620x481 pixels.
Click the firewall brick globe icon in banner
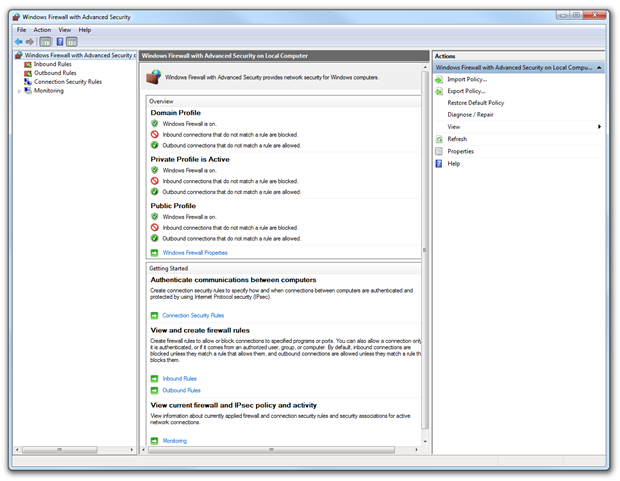click(x=153, y=77)
